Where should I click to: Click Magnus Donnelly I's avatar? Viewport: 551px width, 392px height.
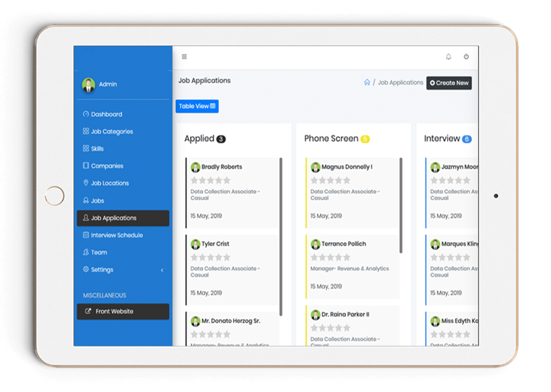tap(316, 167)
